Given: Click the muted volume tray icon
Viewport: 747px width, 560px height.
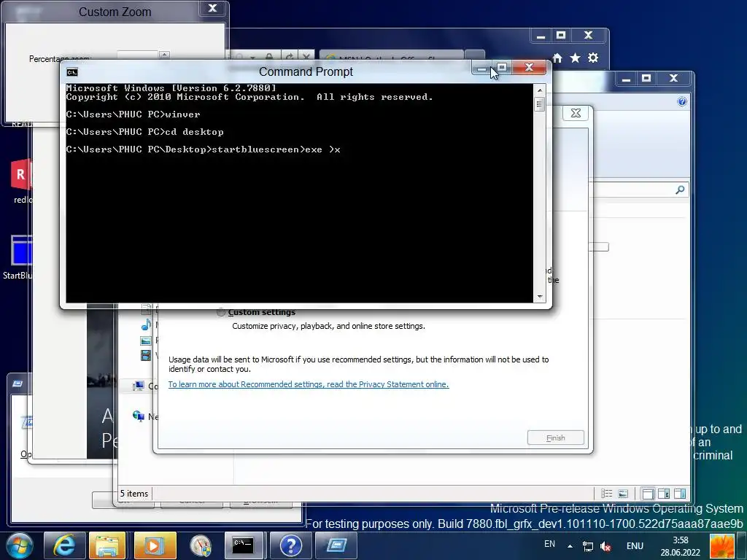Looking at the screenshot, I should pyautogui.click(x=605, y=547).
